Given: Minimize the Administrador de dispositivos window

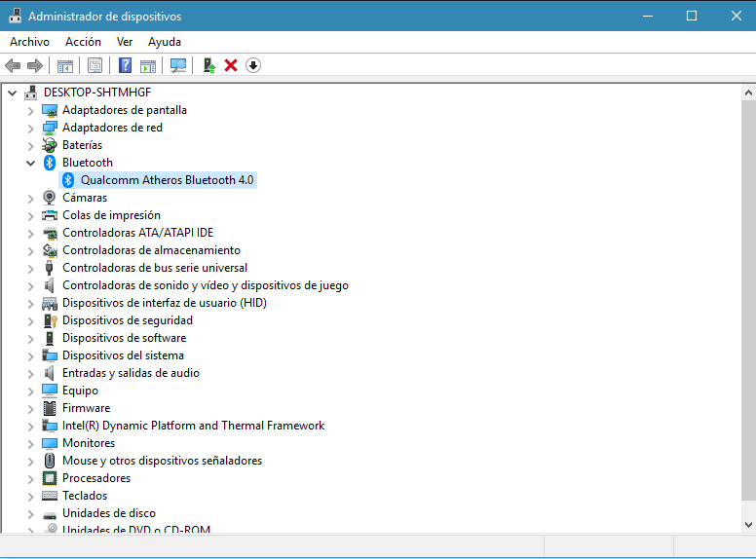Looking at the screenshot, I should pos(648,16).
